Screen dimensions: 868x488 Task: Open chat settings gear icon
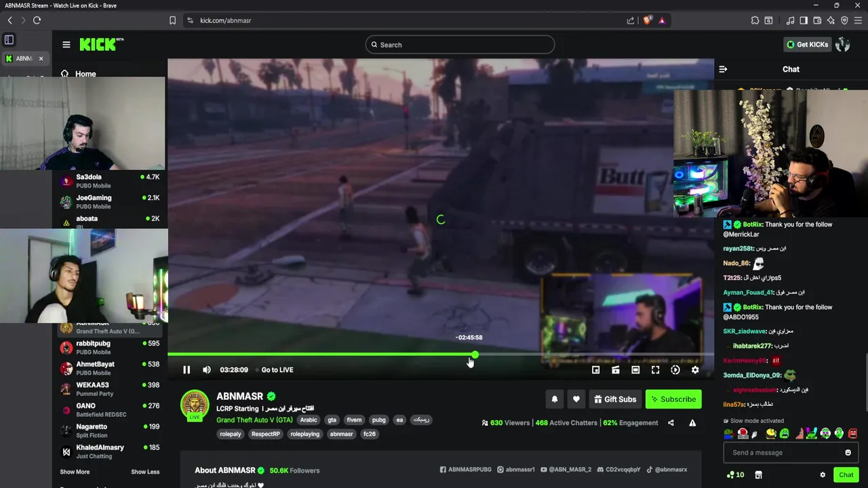click(x=823, y=475)
